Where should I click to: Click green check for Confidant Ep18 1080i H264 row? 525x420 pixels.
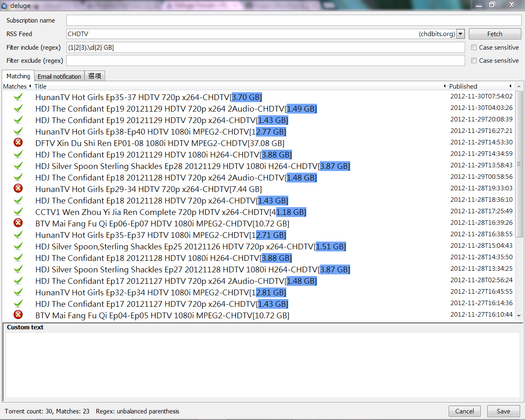point(18,258)
